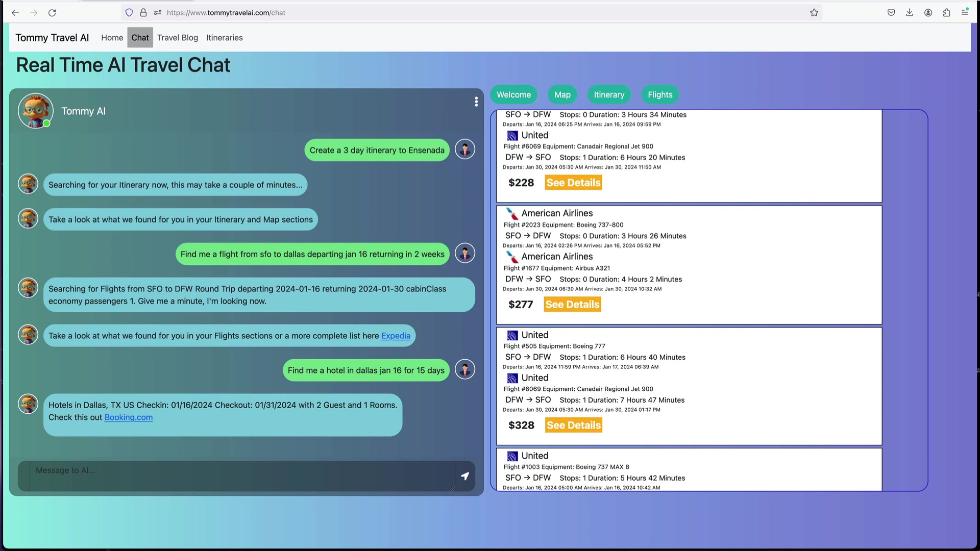This screenshot has width=980, height=551.
Task: Go to the Home nav item
Action: (112, 38)
